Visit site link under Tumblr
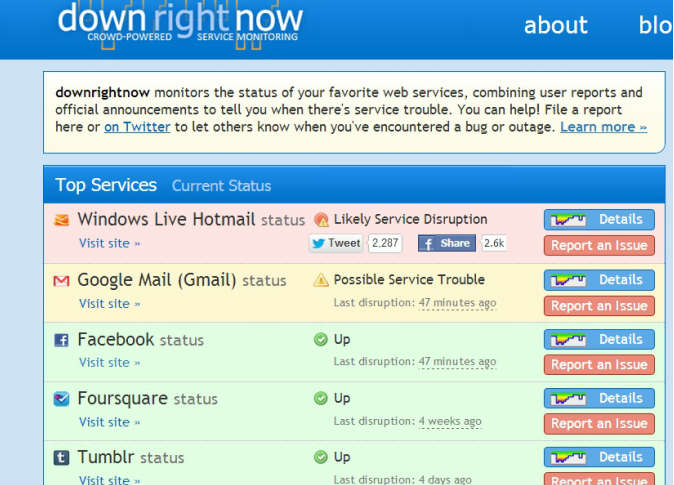Viewport: 674px width, 485px height. 110,479
